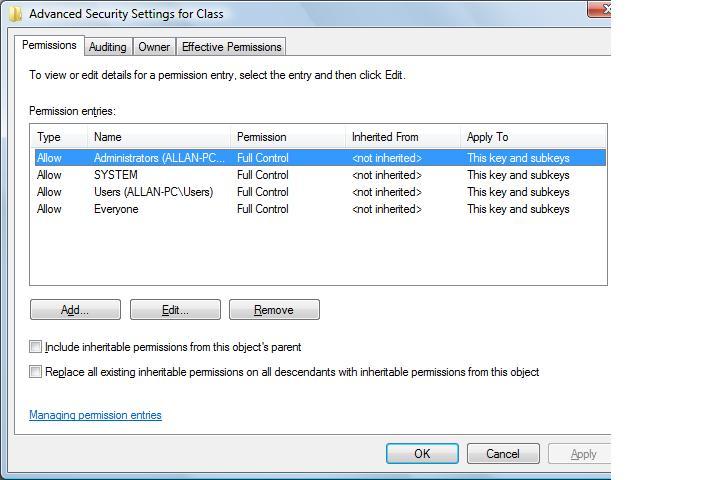Sort by the Name column header
The image size is (720, 480).
click(x=108, y=137)
